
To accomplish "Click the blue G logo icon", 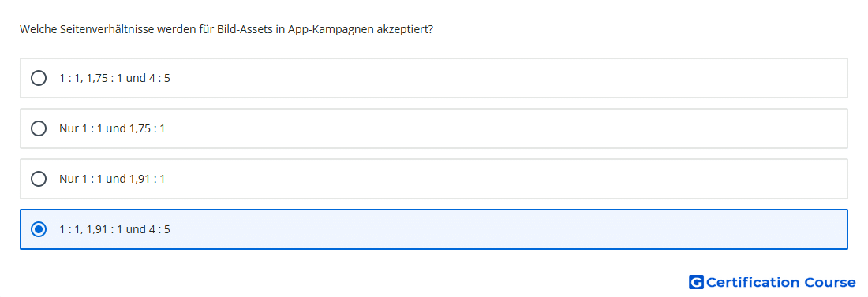I will click(x=696, y=283).
